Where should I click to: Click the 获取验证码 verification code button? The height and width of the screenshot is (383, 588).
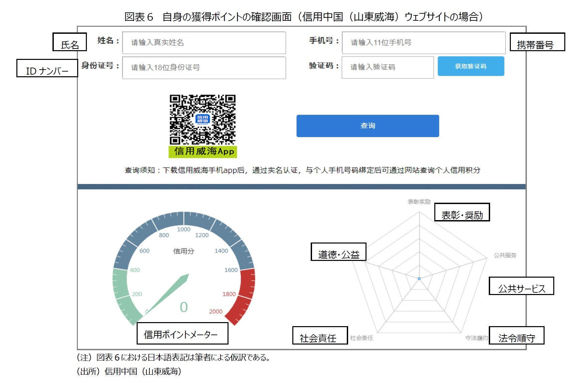(470, 66)
